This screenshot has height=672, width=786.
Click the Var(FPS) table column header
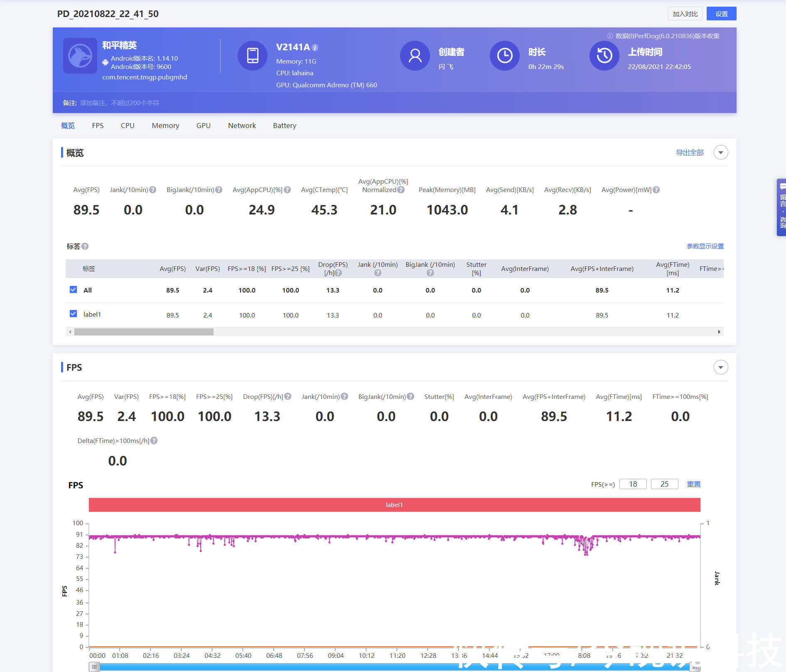208,269
